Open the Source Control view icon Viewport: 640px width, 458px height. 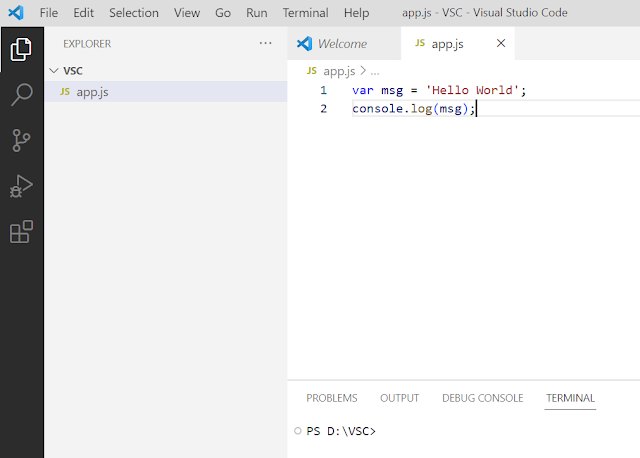coord(21,140)
